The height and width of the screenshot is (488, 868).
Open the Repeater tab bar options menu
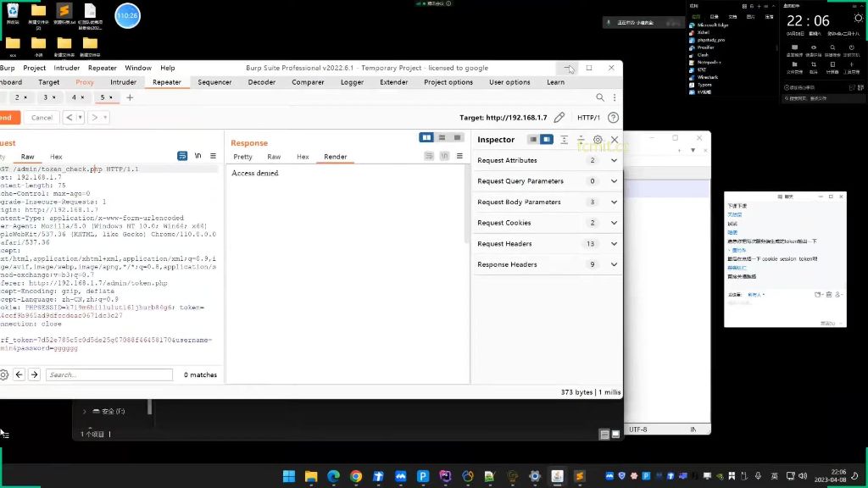pos(615,97)
